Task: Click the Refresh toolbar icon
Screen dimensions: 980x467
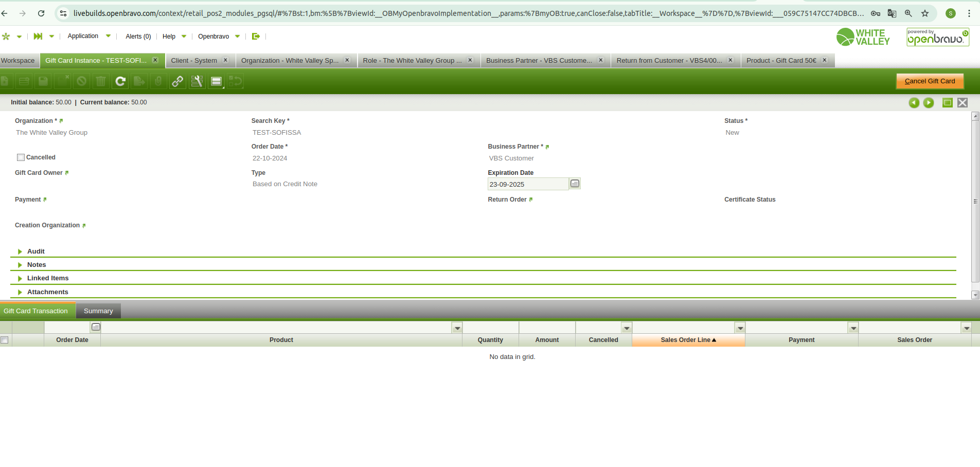Action: point(120,81)
